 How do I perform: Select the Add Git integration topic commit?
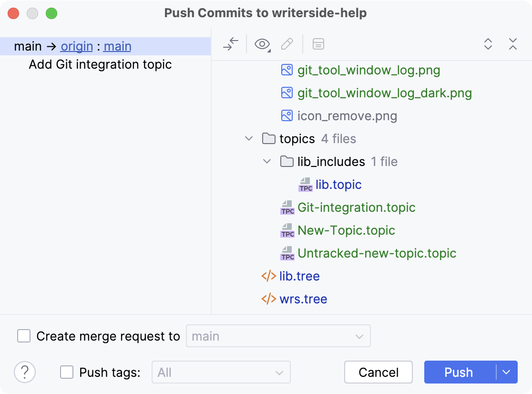101,64
